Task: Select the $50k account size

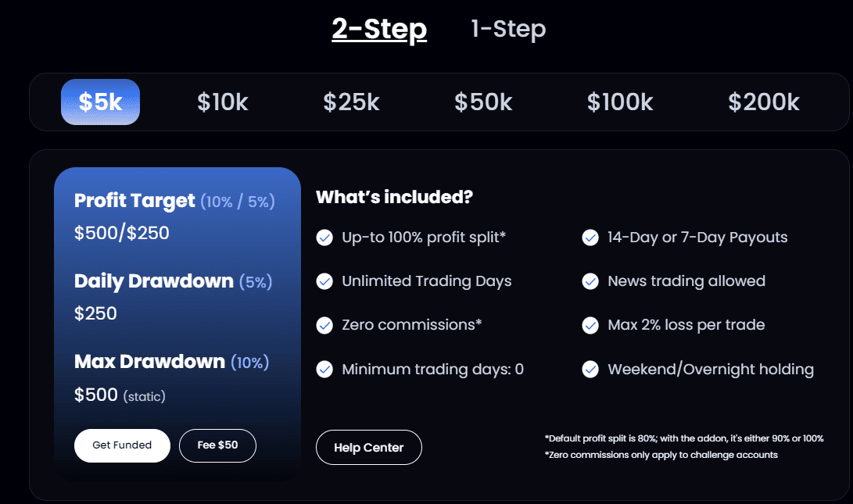Action: tap(482, 102)
